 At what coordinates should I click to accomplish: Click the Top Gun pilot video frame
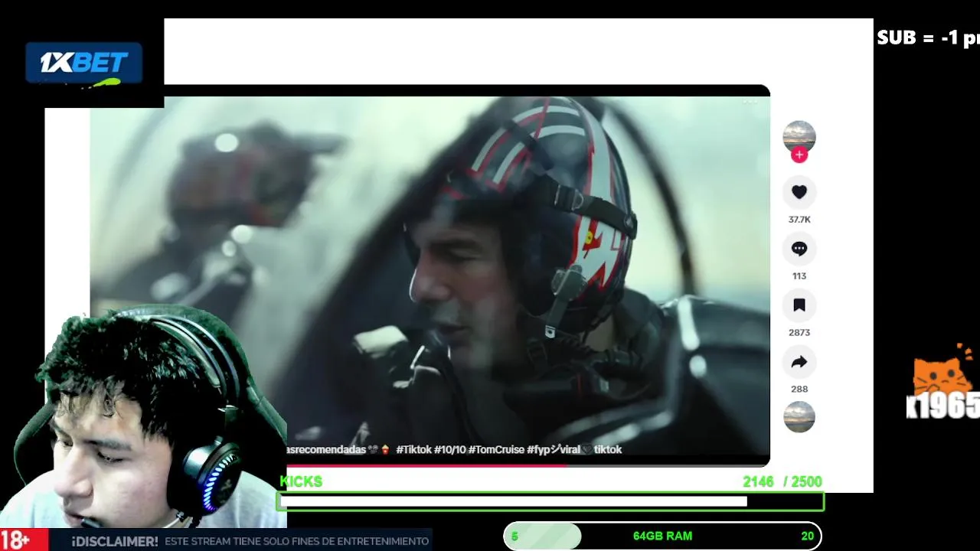[x=430, y=275]
